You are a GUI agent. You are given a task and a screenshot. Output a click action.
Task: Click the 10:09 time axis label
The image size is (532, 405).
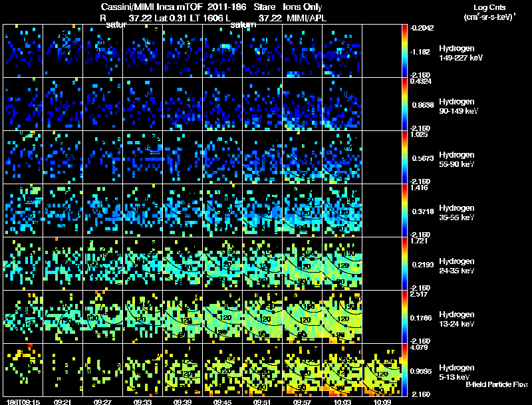(382, 402)
